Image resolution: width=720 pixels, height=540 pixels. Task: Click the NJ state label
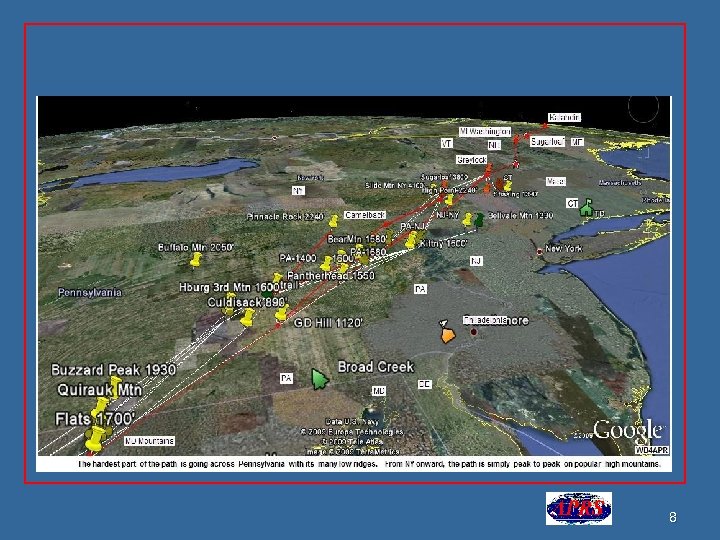coord(476,261)
